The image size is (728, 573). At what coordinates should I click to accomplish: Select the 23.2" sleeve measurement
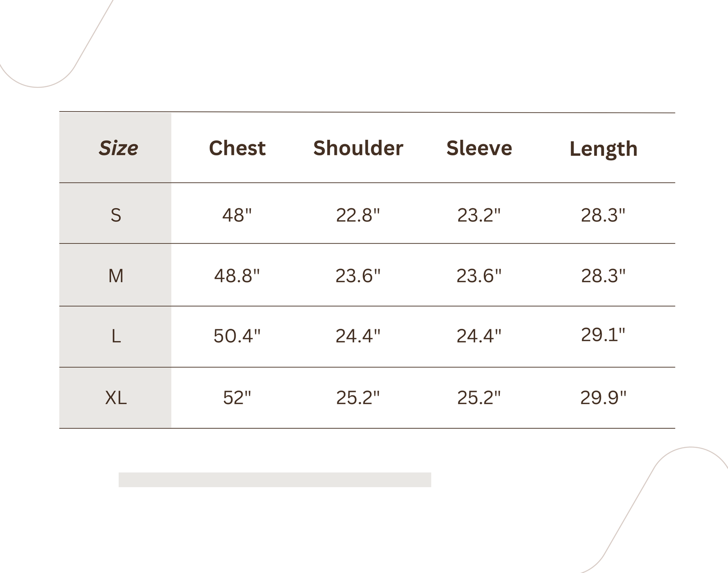[479, 215]
